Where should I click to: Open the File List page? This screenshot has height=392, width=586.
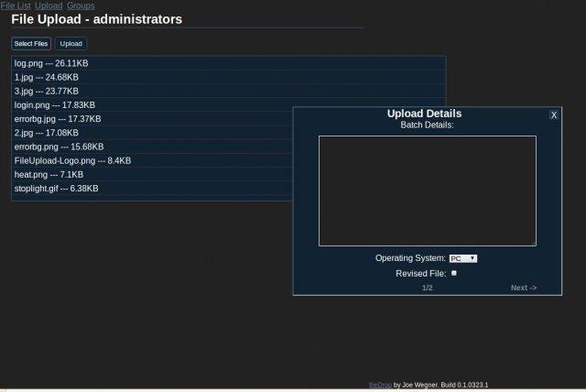pos(16,5)
